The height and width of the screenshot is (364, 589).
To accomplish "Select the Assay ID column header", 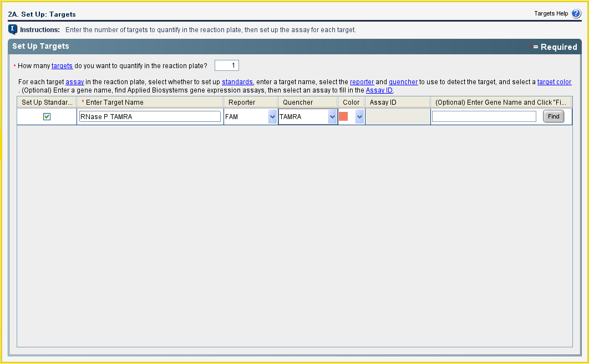I will click(397, 102).
